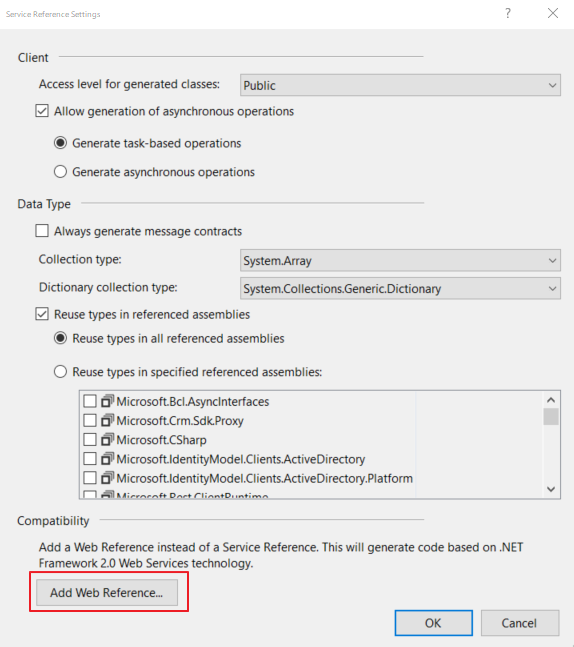Click the Cancel button

click(520, 623)
